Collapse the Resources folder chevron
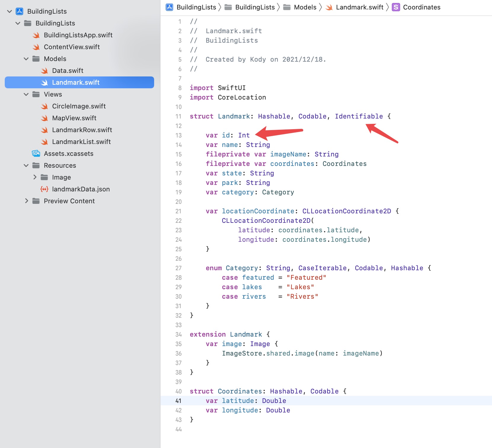Image resolution: width=492 pixels, height=448 pixels. pyautogui.click(x=26, y=165)
